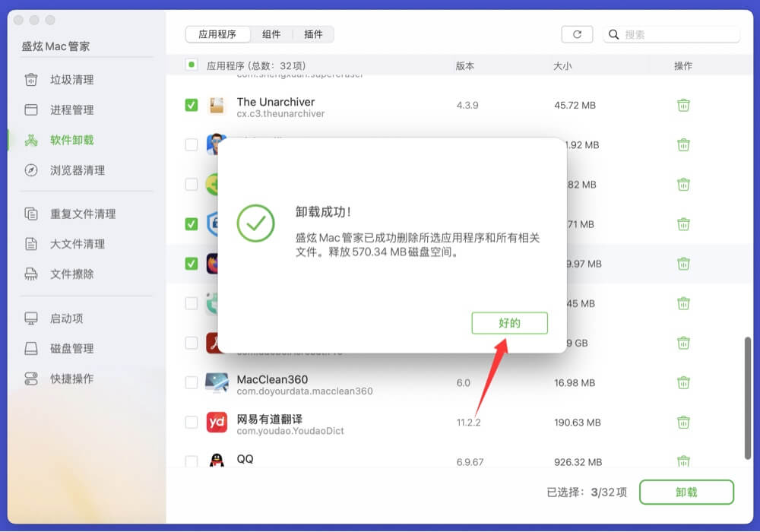
Task: Click the trash icon for 网易有道翻译
Action: tap(682, 422)
